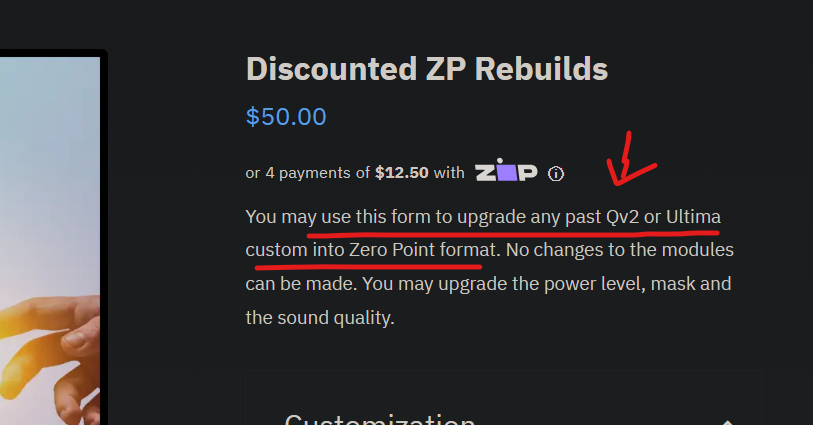Click the $12.50 installment amount
Screen dimensions: 813x425
(402, 173)
